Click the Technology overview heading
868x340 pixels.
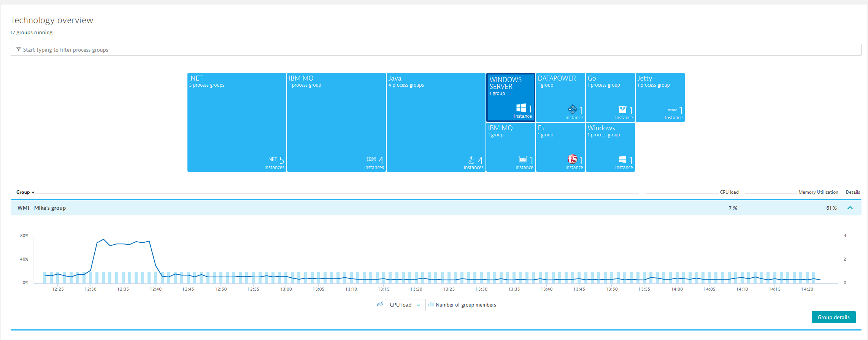[52, 20]
